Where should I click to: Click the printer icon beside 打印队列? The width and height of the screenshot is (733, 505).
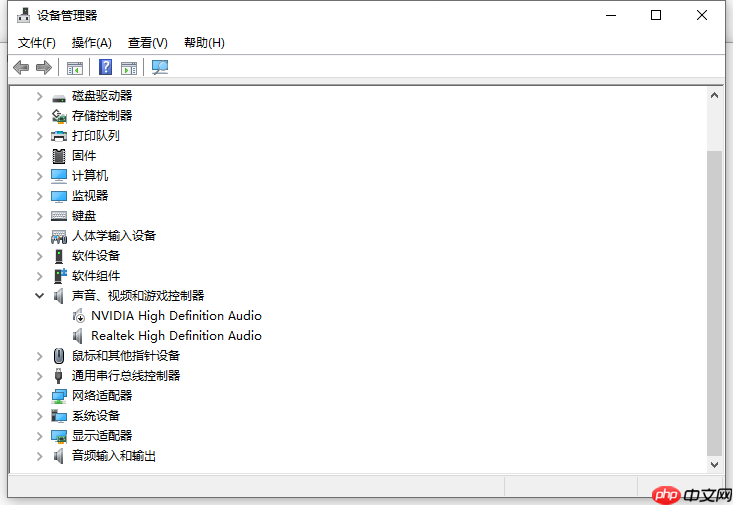pos(59,136)
